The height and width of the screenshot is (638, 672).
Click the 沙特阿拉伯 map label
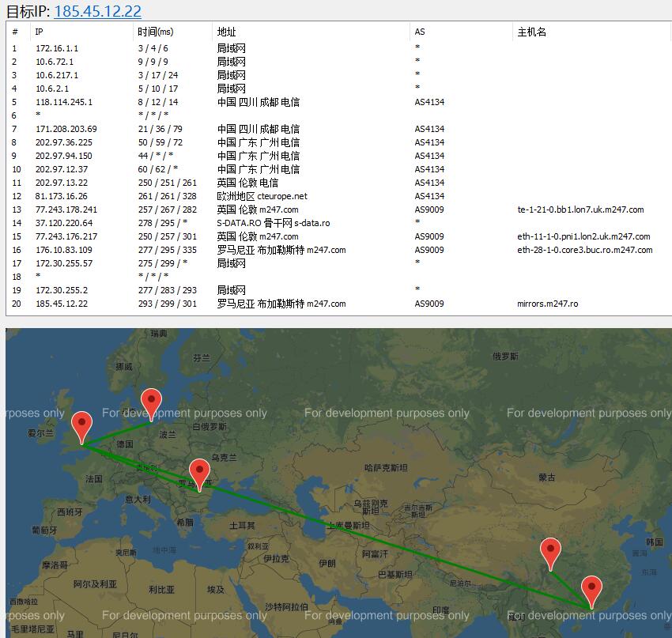[x=286, y=606]
